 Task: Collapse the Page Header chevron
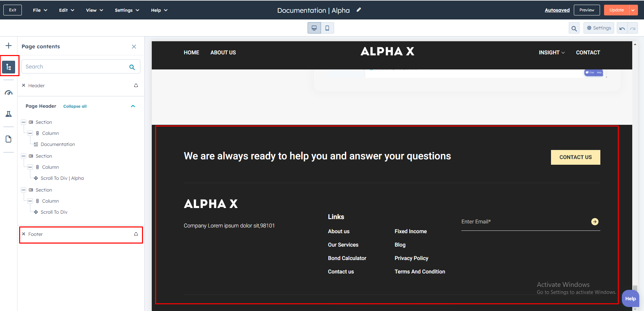click(x=133, y=106)
